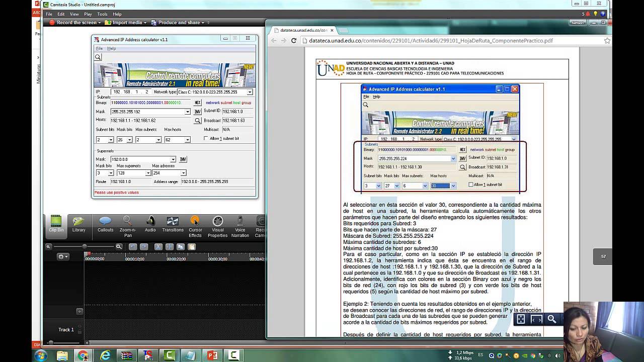This screenshot has height=362, width=644.
Task: Expand the subnet Mask dropdown
Action: [188, 112]
